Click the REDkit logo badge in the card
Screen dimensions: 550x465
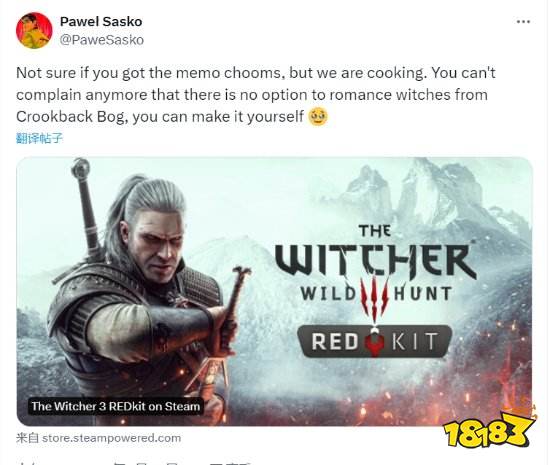coord(374,341)
